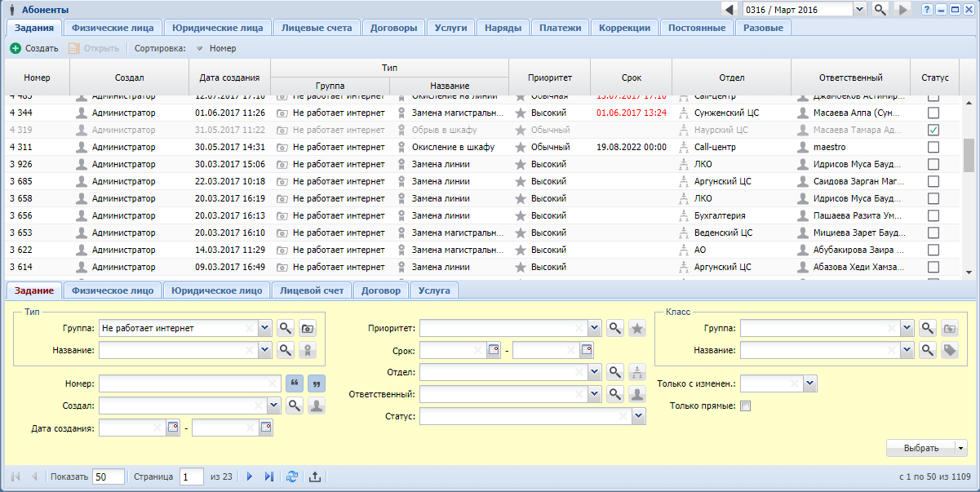Image resolution: width=980 pixels, height=492 pixels.
Task: Open Платежи tab
Action: point(561,28)
